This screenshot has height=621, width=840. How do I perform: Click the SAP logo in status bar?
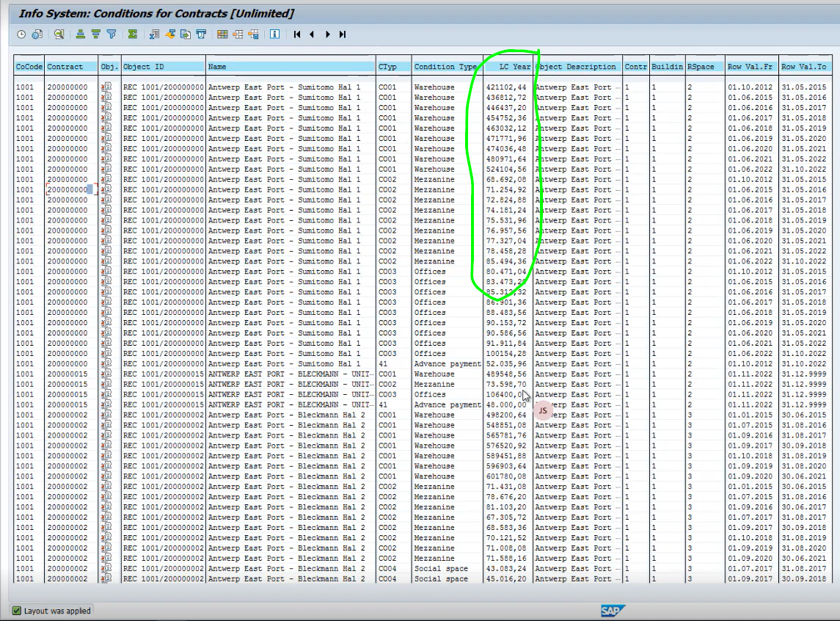coord(613,611)
